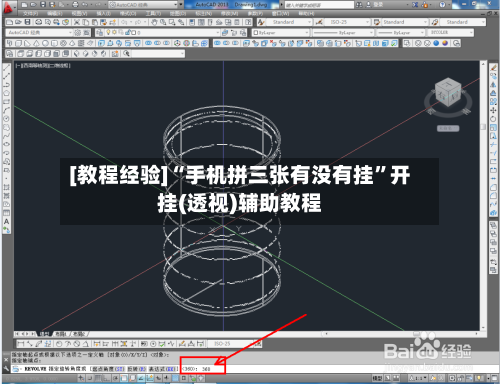Click the Text Style manager icon
This screenshot has height=384, width=500.
pos(261,22)
